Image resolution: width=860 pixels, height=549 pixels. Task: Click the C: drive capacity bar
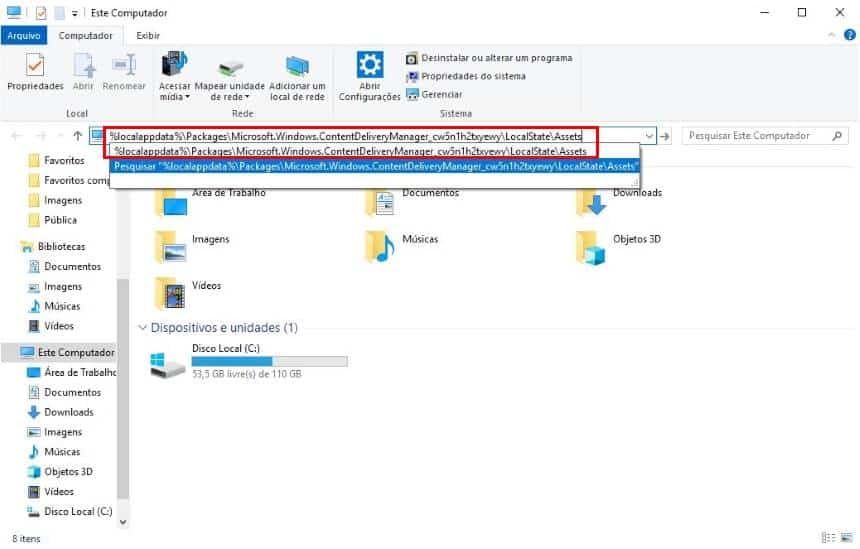coord(269,361)
